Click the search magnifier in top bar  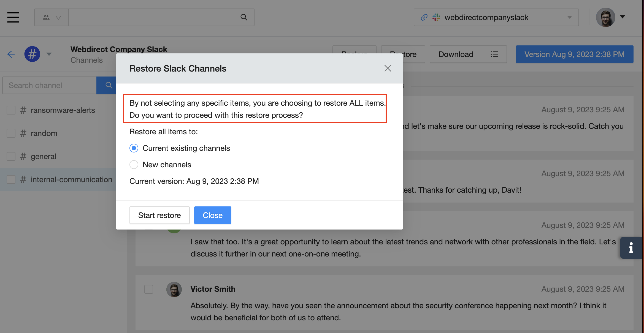pos(244,17)
